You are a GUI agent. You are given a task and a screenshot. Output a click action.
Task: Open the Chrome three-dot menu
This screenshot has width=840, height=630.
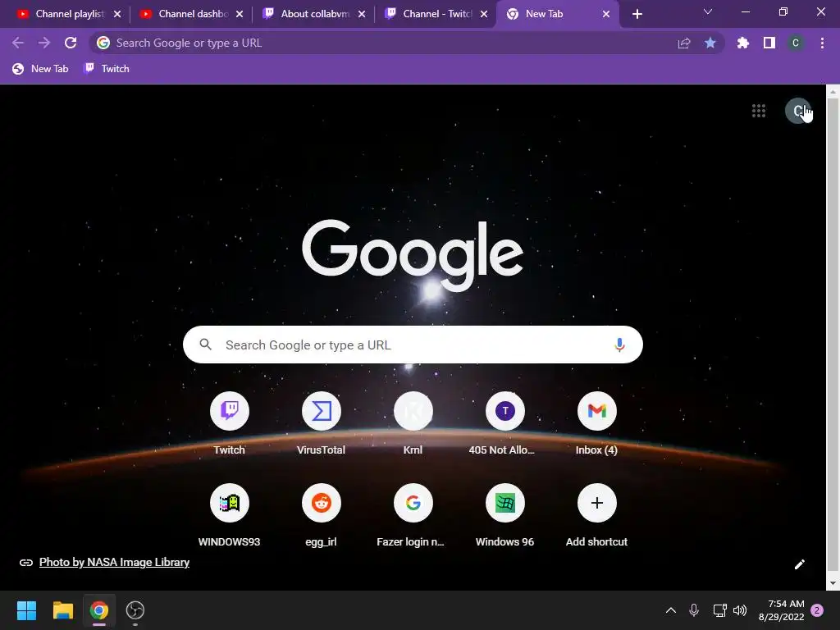(822, 43)
